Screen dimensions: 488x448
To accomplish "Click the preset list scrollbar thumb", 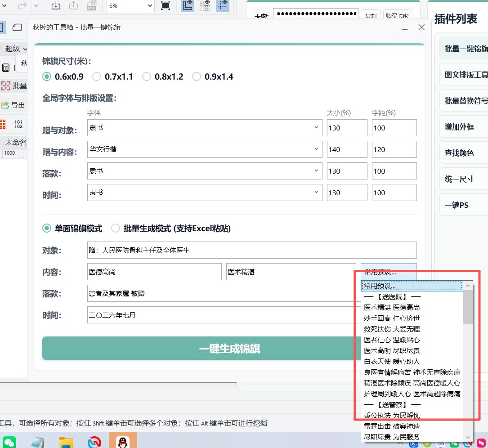I will pyautogui.click(x=468, y=307).
